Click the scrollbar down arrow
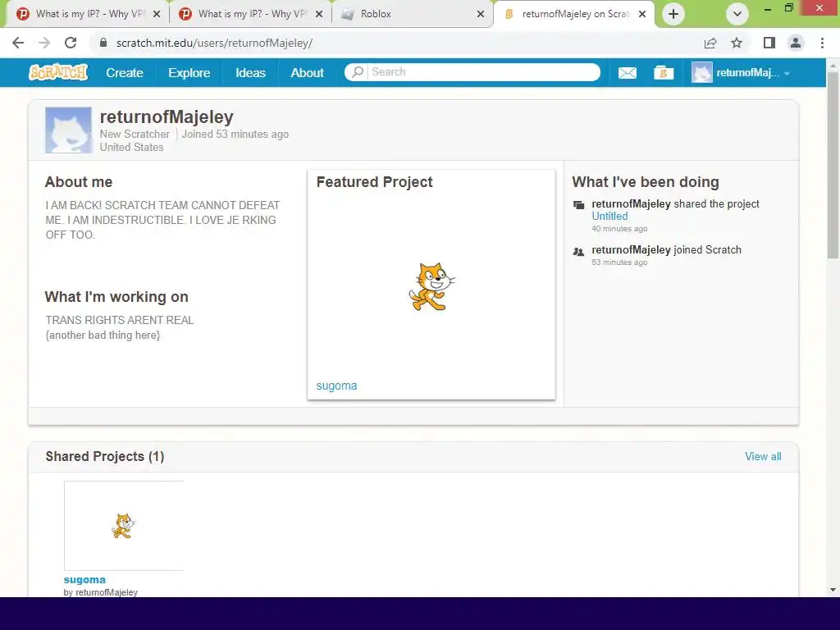 click(x=833, y=590)
